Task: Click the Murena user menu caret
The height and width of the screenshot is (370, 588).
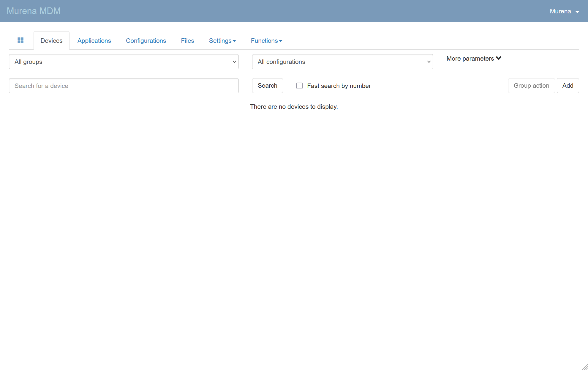Action: [577, 12]
